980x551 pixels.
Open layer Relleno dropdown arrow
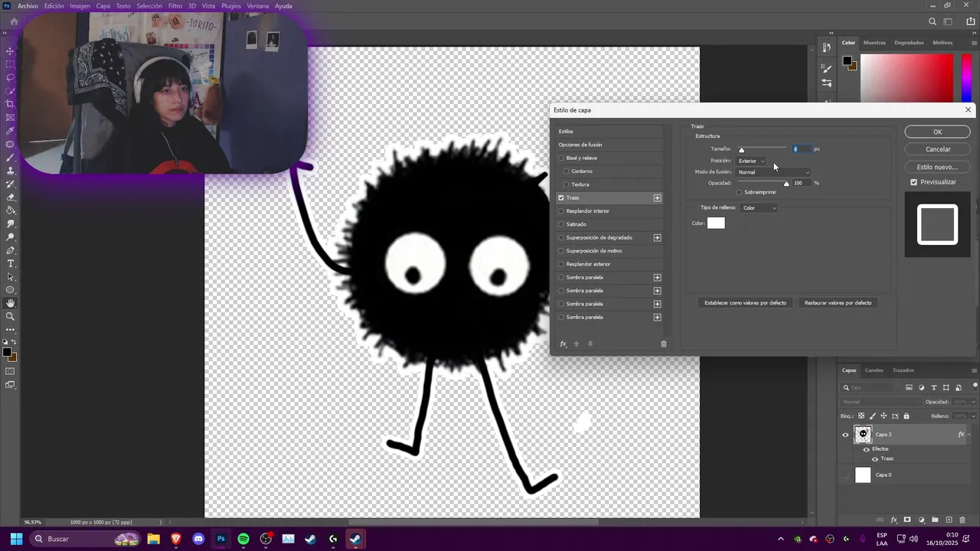click(x=974, y=416)
